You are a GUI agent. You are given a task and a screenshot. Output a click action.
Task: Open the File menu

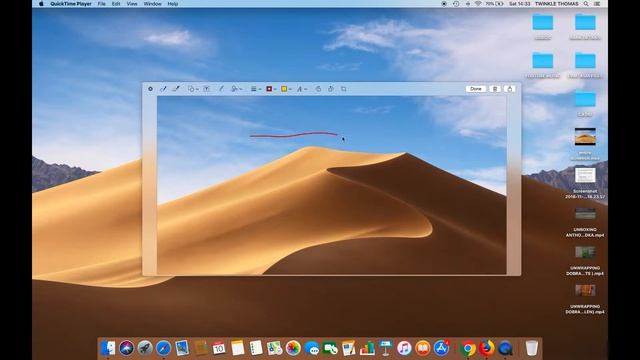(102, 4)
